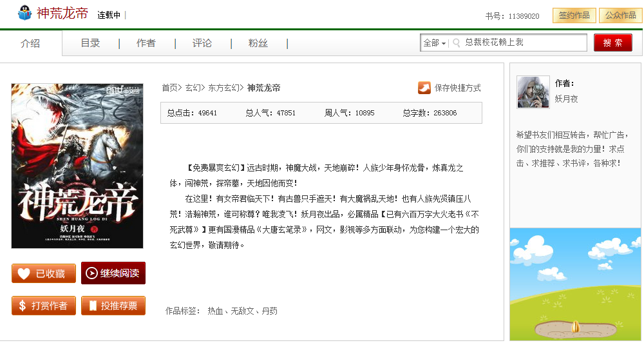Expand the 全部 search scope dropdown
The image size is (644, 343).
coord(434,43)
